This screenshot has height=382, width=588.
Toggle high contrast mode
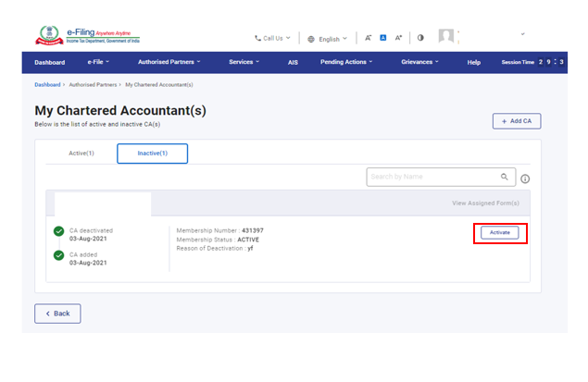tap(420, 39)
